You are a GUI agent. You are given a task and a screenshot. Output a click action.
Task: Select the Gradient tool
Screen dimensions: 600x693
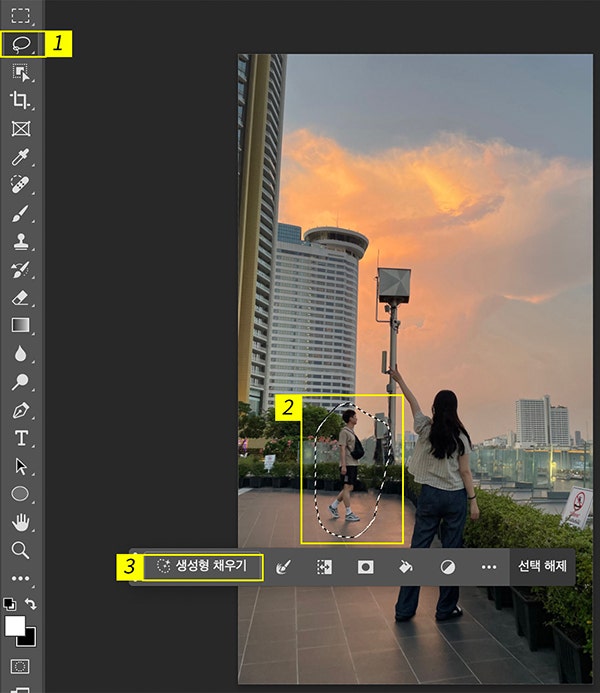pos(20,325)
